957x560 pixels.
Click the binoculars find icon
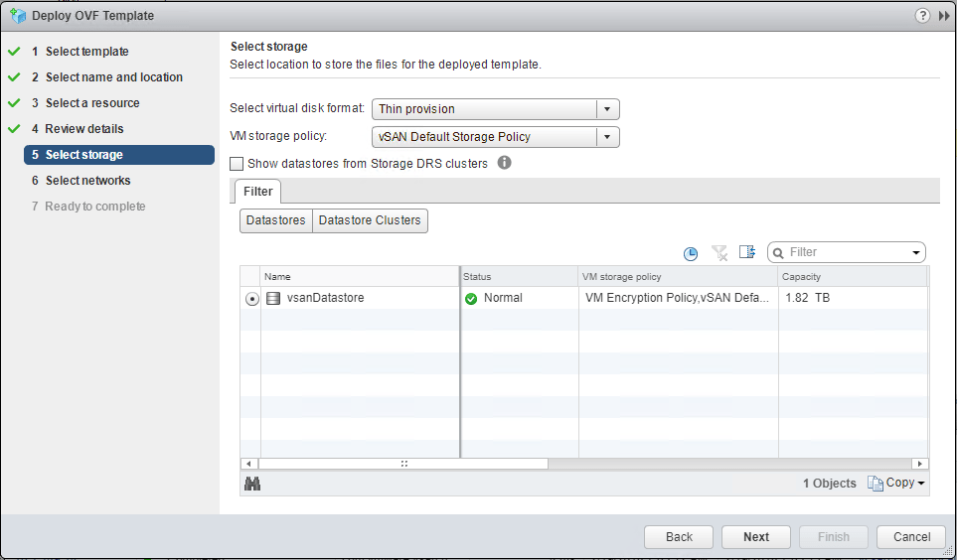[252, 484]
